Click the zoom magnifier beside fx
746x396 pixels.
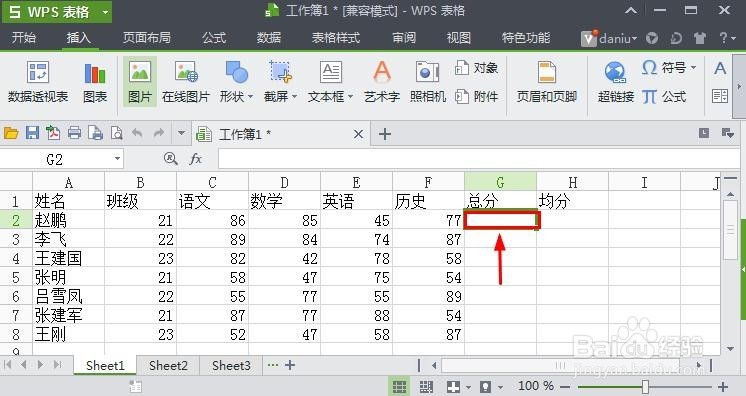click(x=170, y=159)
